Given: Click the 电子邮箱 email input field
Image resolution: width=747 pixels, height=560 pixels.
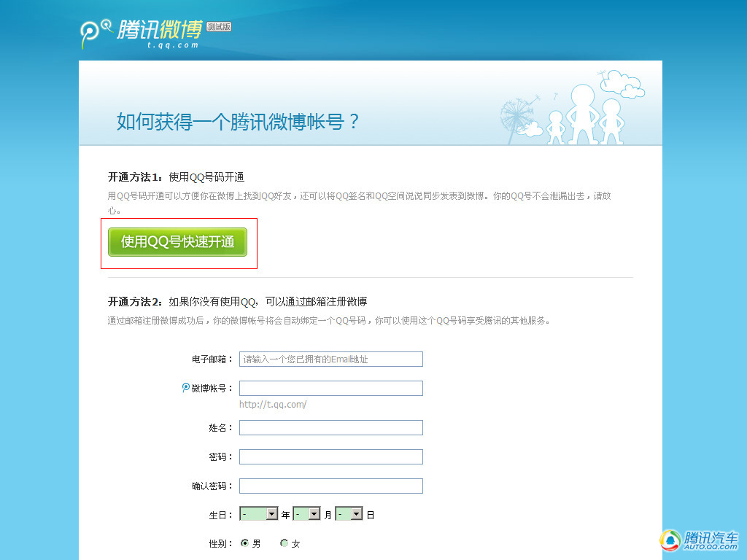Looking at the screenshot, I should coord(331,359).
